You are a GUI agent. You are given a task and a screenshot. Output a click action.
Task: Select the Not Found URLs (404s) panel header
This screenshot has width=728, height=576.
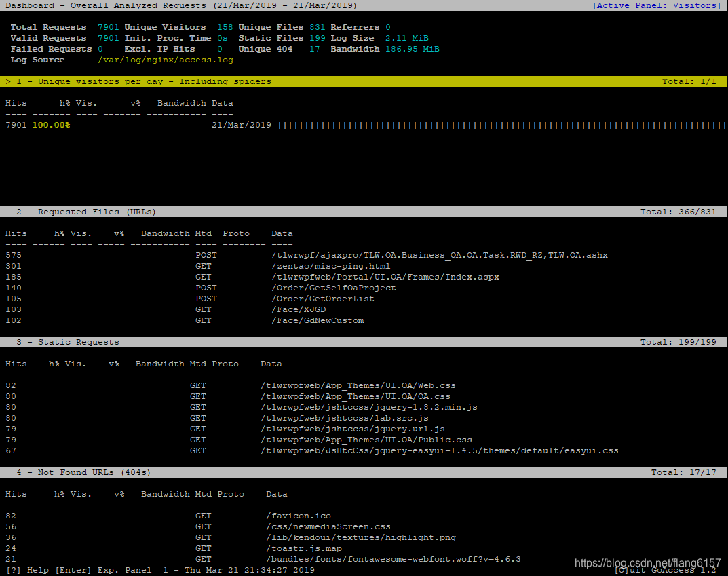364,472
